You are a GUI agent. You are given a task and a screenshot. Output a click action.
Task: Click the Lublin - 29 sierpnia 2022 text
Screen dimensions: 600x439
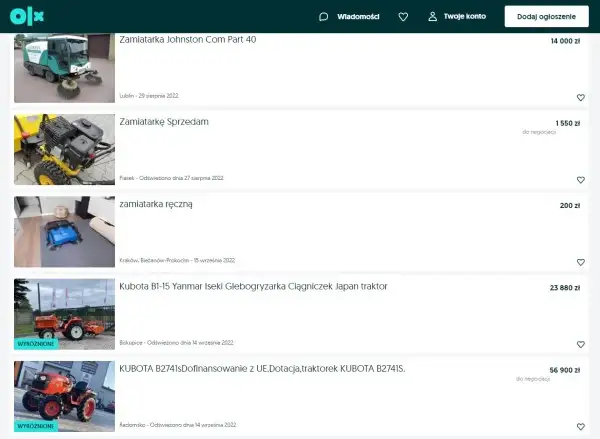tap(149, 96)
